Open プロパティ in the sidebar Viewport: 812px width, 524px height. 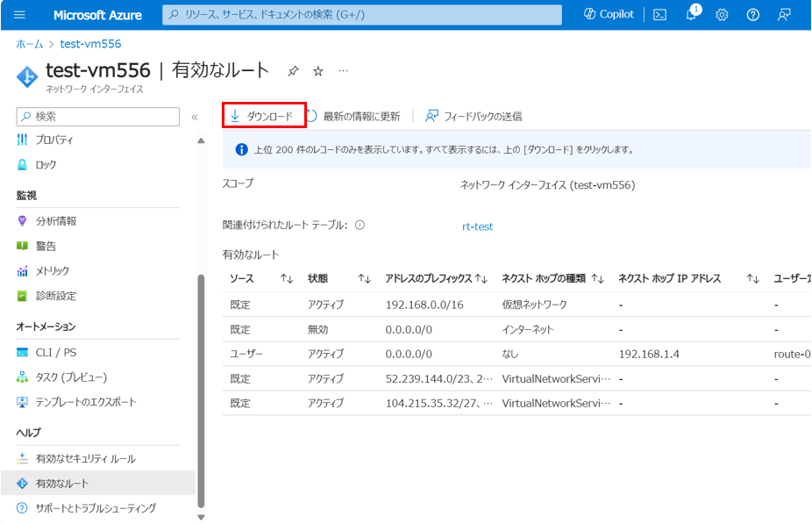(x=54, y=140)
